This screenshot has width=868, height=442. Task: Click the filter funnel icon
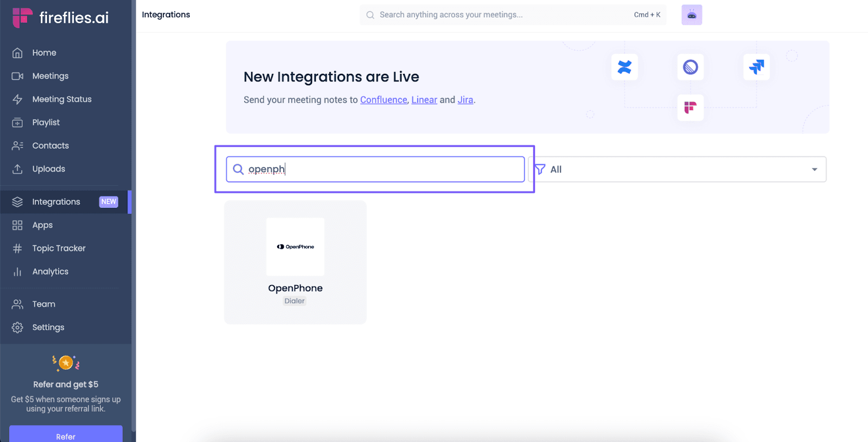[540, 169]
